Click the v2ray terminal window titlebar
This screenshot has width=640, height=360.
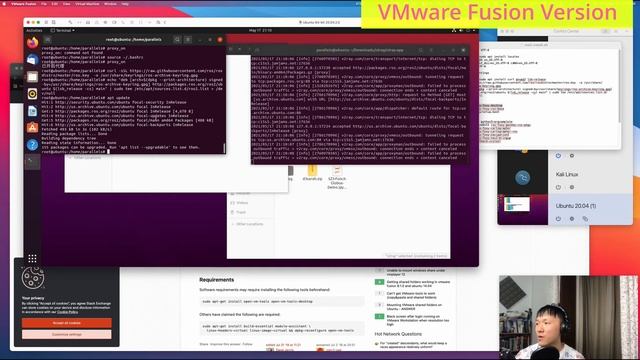[x=360, y=50]
